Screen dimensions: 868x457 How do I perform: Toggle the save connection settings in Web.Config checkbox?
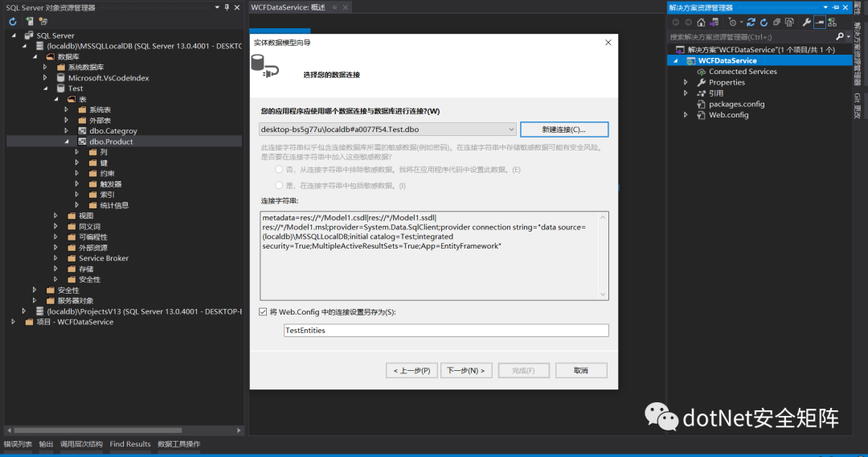pyautogui.click(x=263, y=312)
